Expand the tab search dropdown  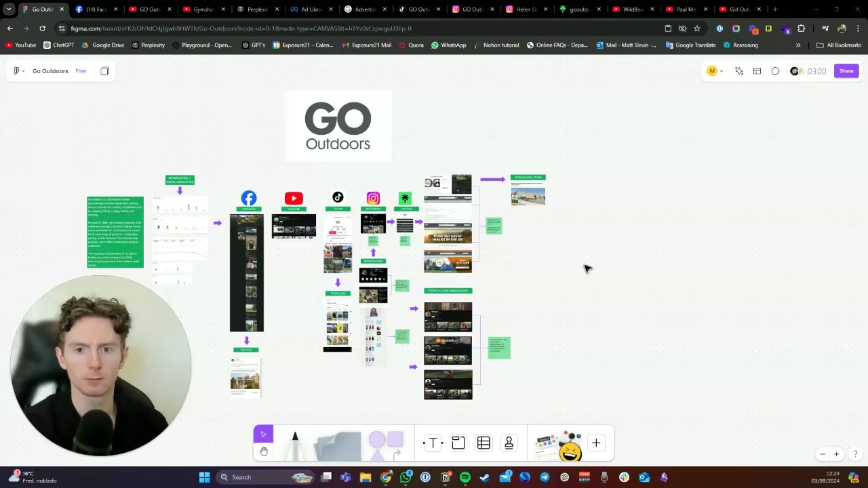click(9, 9)
